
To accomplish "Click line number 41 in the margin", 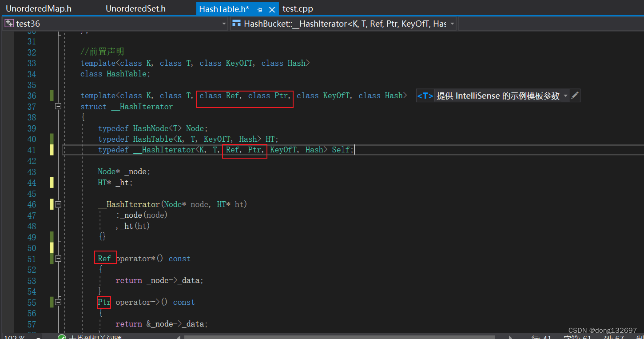I will (31, 150).
